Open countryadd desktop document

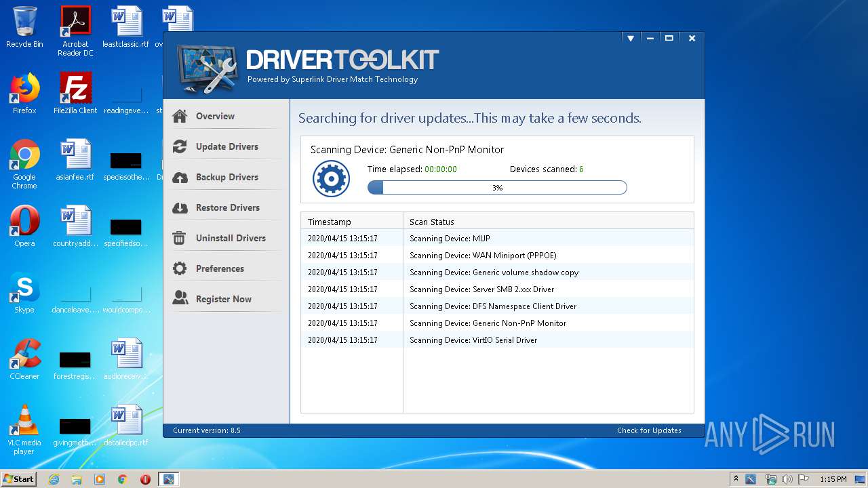pos(75,226)
